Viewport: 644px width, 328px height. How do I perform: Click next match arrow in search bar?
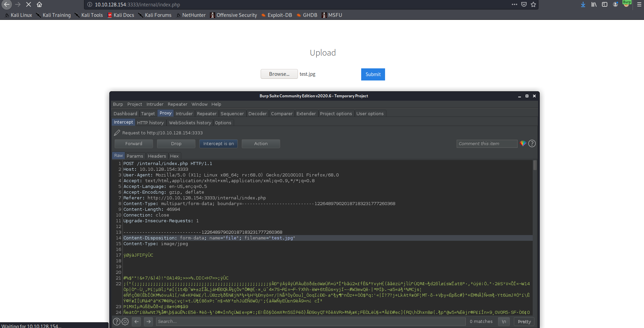coord(148,322)
